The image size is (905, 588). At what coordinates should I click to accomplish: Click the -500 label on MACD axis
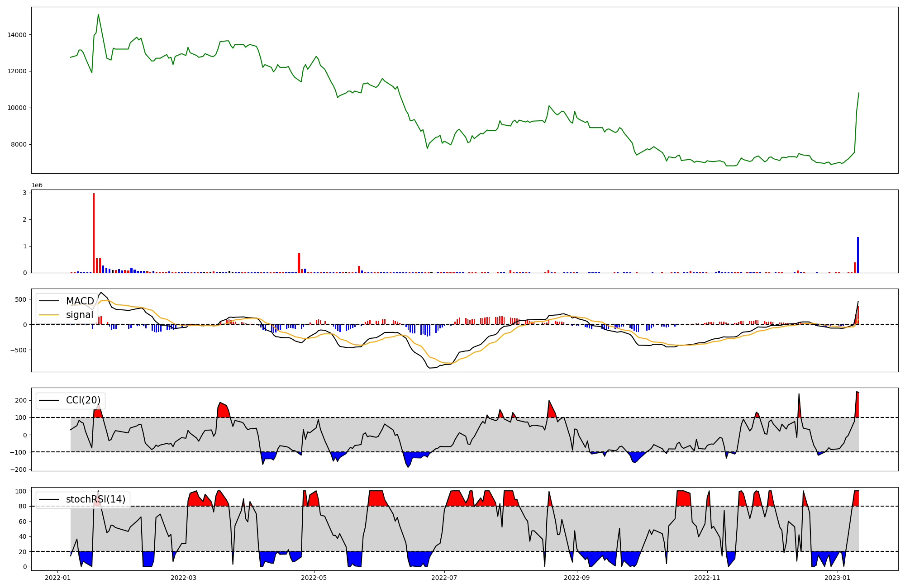pos(18,350)
